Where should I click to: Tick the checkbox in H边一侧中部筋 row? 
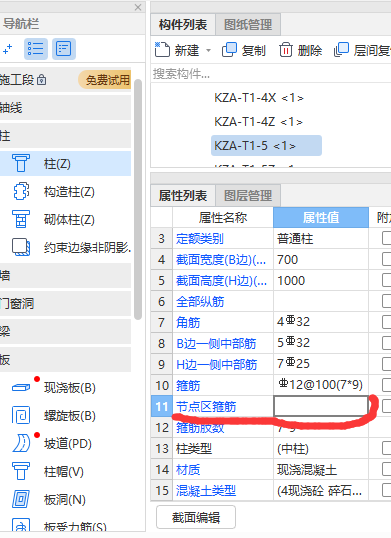pos(387,364)
